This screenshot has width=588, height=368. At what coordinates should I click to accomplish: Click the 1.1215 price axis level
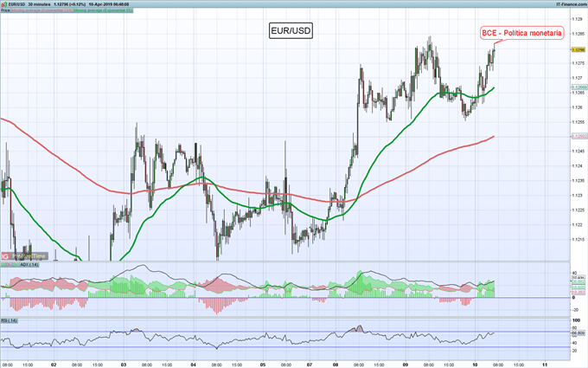578,239
